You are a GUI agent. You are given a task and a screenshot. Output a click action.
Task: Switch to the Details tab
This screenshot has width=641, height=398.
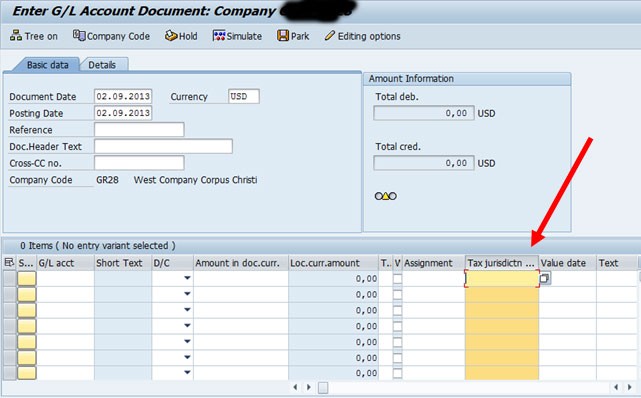(102, 65)
